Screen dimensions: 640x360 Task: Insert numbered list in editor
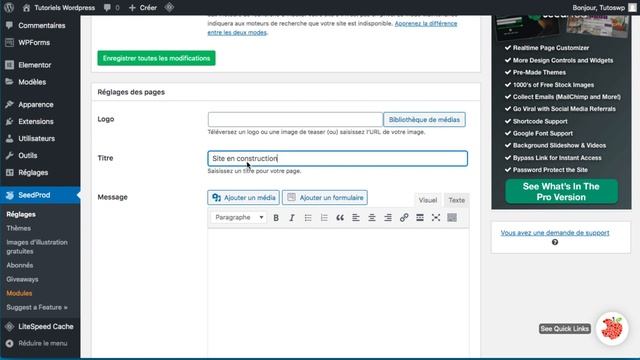(324, 218)
